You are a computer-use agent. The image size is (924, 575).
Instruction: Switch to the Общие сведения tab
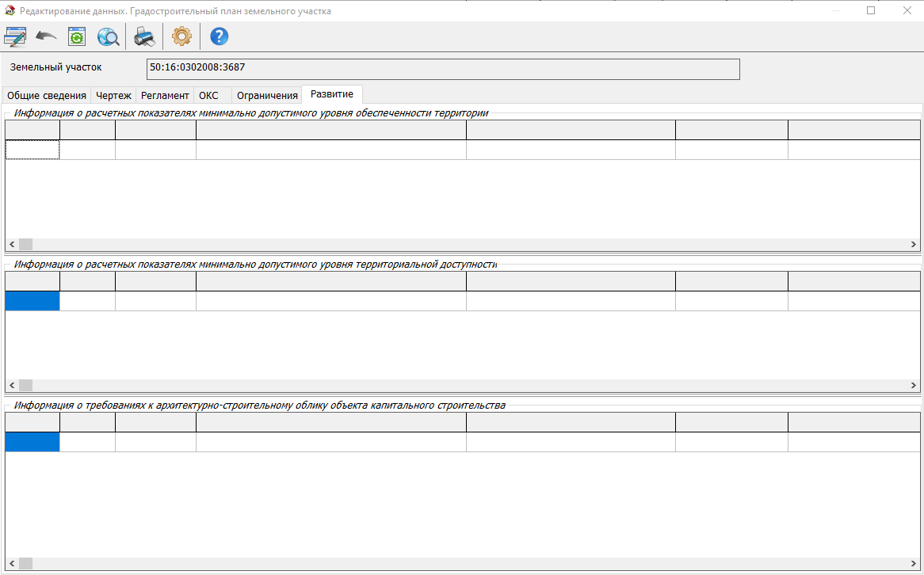click(47, 95)
